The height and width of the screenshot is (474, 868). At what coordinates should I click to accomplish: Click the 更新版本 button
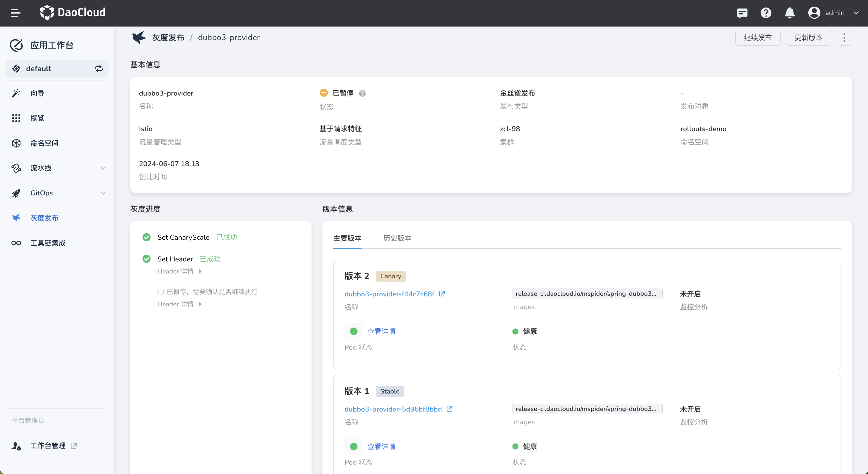coord(808,37)
